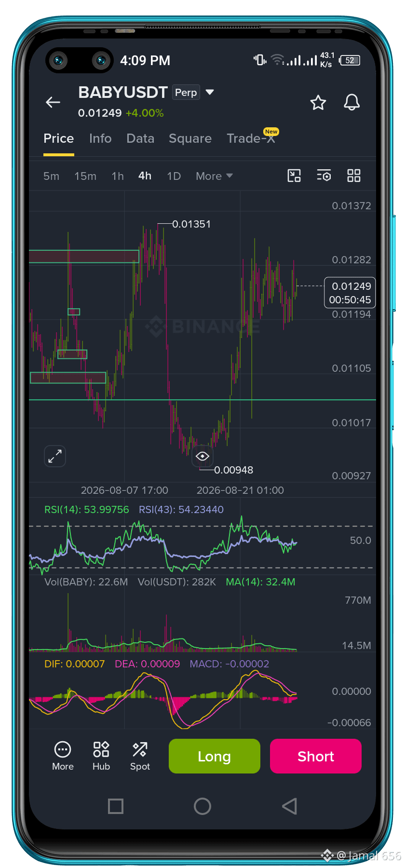The width and height of the screenshot is (405, 868).
Task: Tap the pink Short button
Action: (316, 756)
